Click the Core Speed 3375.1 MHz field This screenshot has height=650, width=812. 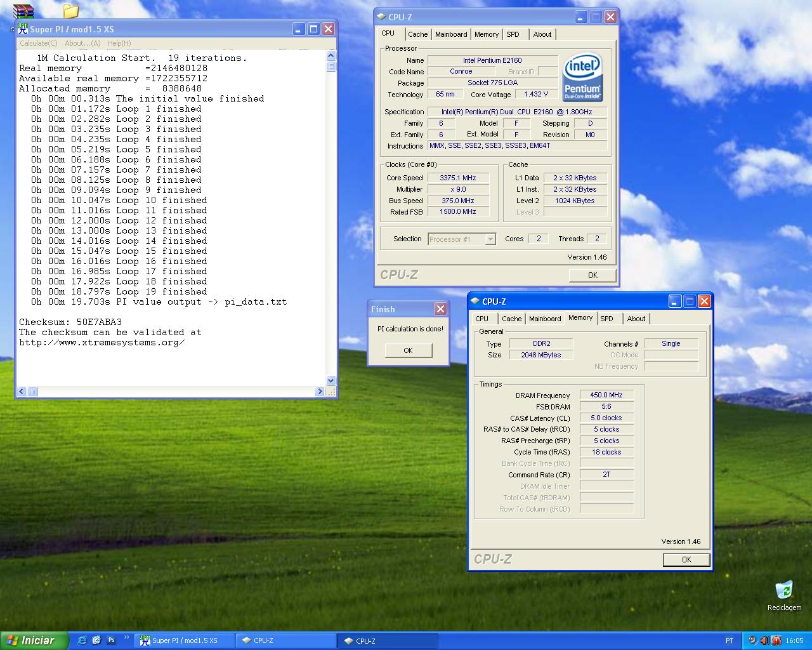pyautogui.click(x=459, y=178)
